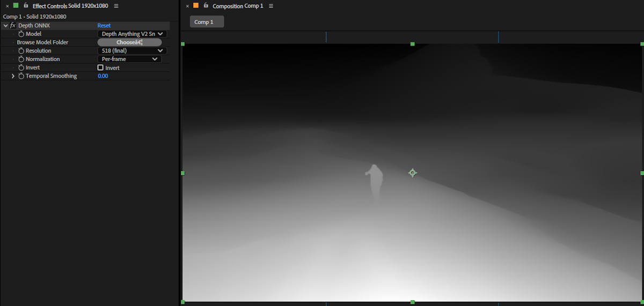This screenshot has width=644, height=306.
Task: Click the Comp 1 - Solid 1920x1080 header text
Action: [34, 17]
